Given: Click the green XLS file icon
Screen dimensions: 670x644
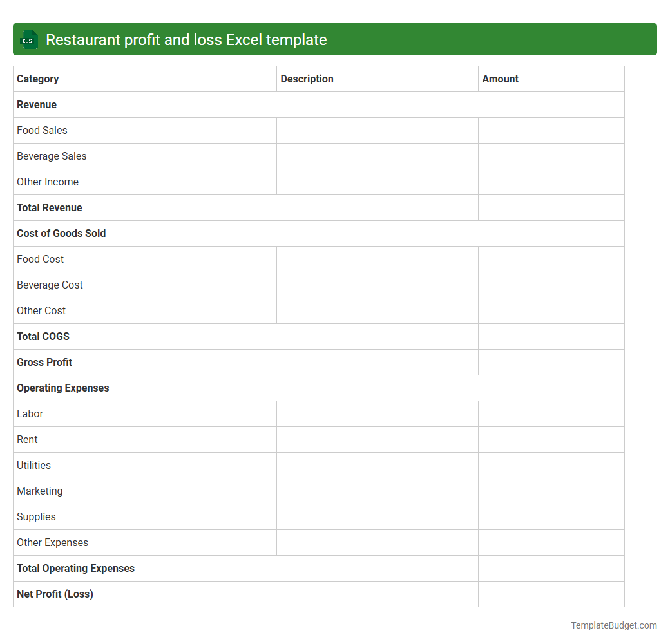Looking at the screenshot, I should (28, 39).
